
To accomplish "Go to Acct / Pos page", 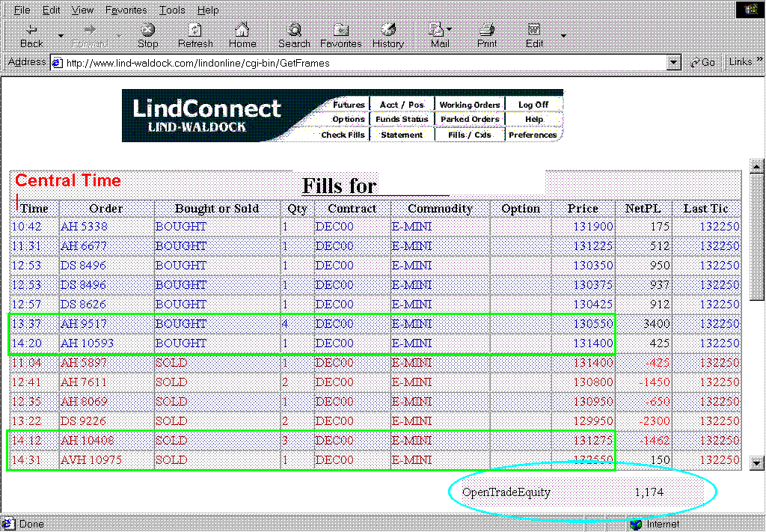I will click(x=402, y=105).
